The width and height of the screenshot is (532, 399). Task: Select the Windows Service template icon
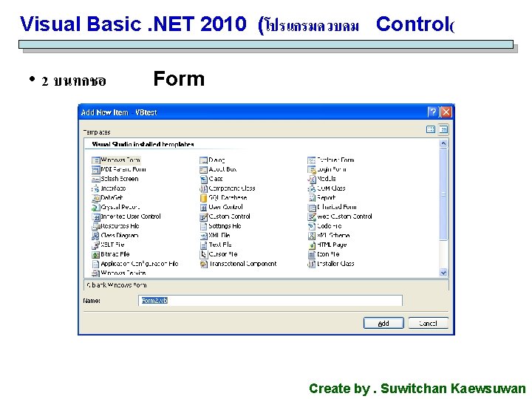[95, 273]
